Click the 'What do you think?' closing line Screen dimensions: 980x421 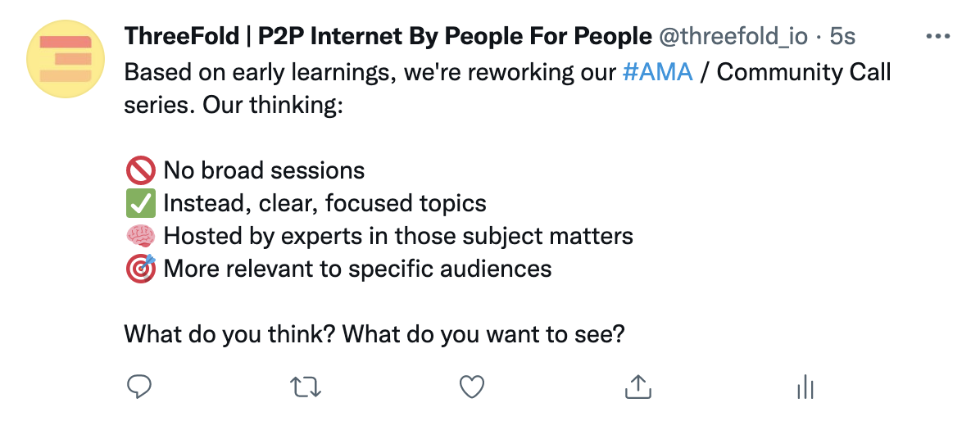pyautogui.click(x=374, y=335)
